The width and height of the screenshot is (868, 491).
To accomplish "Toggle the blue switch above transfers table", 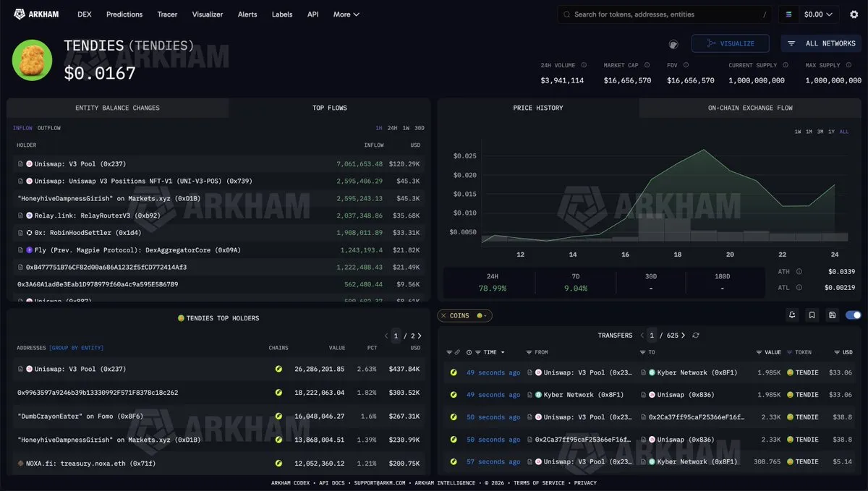I will [854, 315].
